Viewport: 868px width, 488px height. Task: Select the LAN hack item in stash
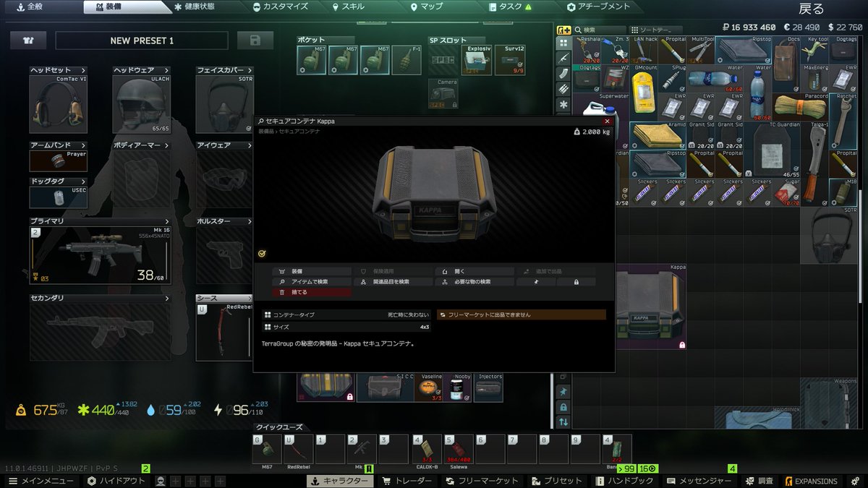[644, 51]
